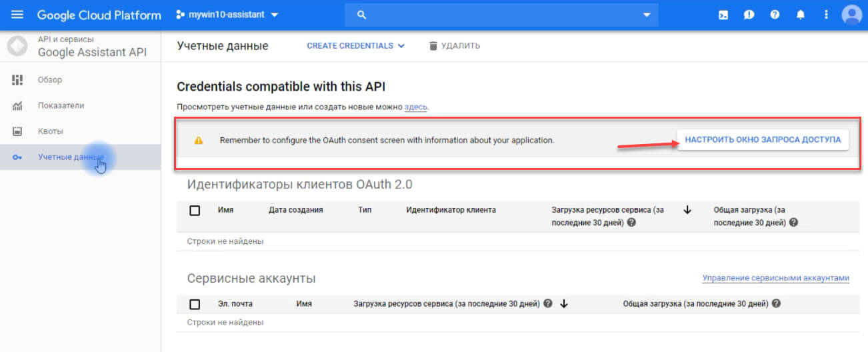Screen dimensions: 868x352
Task: Open the notifications bell
Action: point(801,15)
